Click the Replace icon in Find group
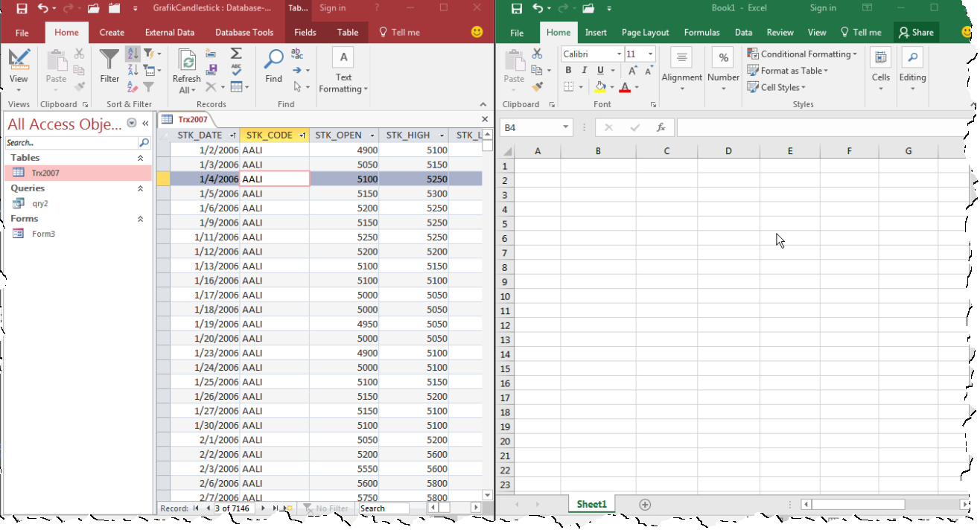This screenshot has width=980, height=530. coord(296,54)
